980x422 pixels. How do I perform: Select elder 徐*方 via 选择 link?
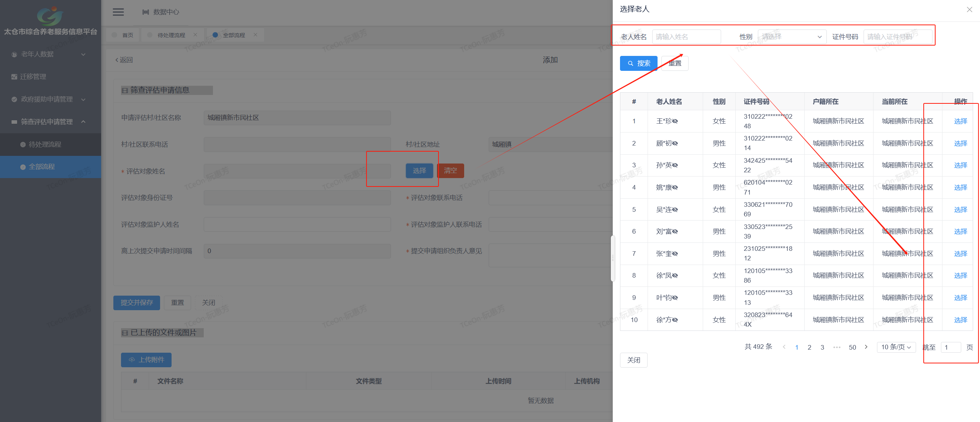pos(960,320)
